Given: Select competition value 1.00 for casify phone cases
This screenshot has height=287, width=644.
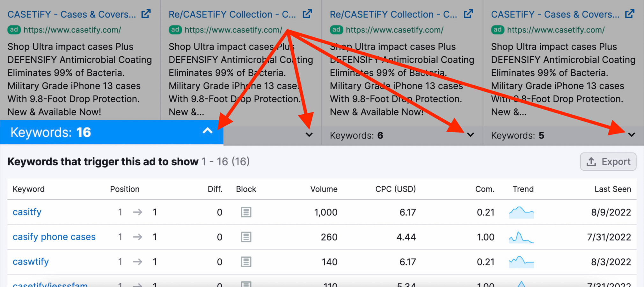Looking at the screenshot, I should (x=486, y=237).
